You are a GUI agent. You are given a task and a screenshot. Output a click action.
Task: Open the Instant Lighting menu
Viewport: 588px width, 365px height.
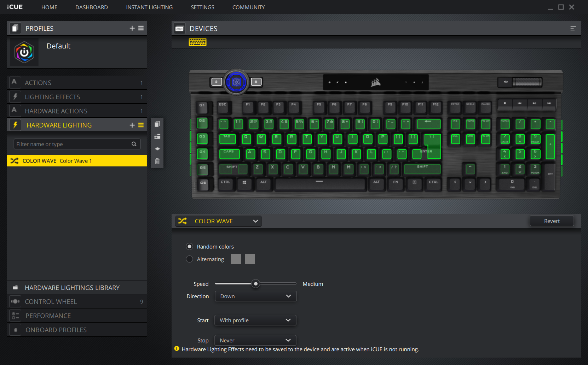[149, 7]
